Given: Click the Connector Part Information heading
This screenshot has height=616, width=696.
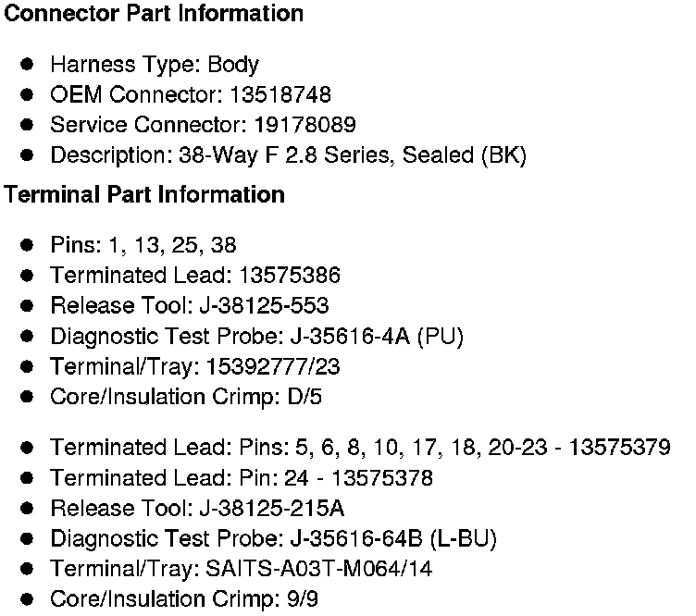Looking at the screenshot, I should pos(154,14).
